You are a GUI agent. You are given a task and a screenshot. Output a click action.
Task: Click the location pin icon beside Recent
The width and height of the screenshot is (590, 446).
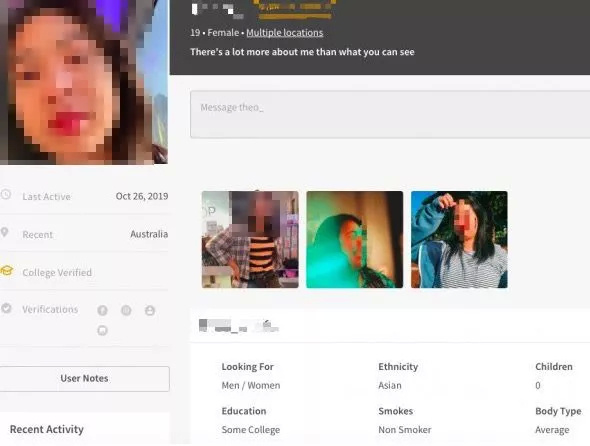point(4,232)
